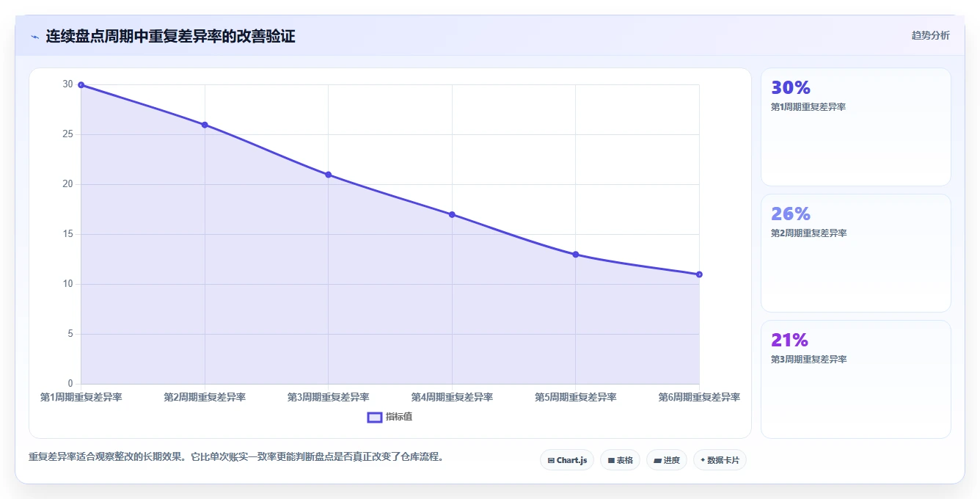Click the table icon in 表格 chip
980x499 pixels.
point(611,461)
